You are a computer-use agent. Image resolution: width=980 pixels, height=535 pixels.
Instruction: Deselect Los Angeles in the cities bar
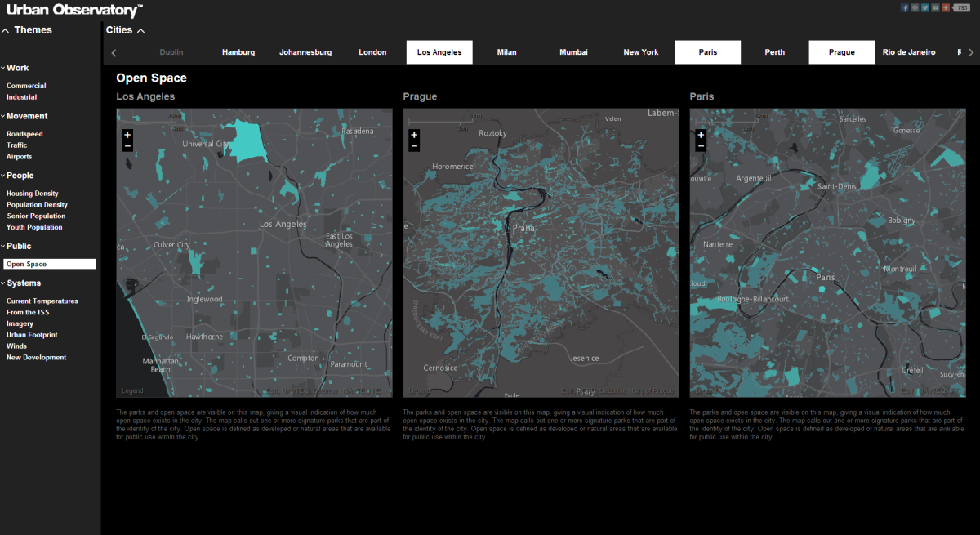439,52
